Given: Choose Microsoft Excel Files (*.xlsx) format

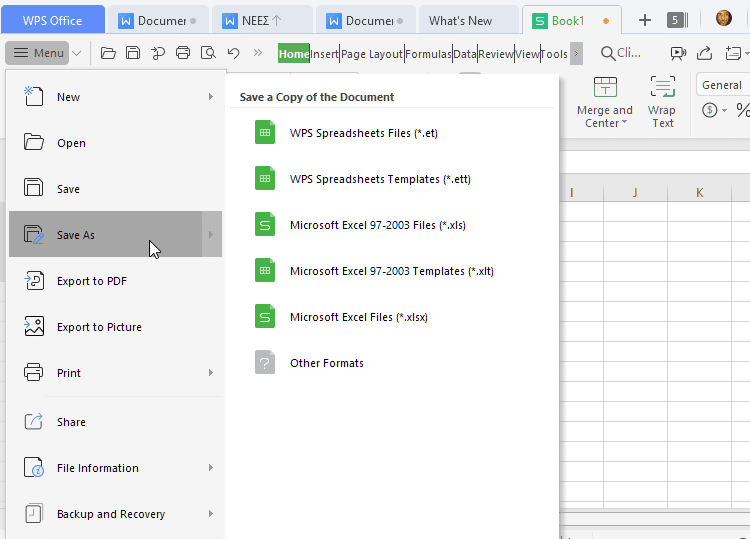Looking at the screenshot, I should (392, 317).
